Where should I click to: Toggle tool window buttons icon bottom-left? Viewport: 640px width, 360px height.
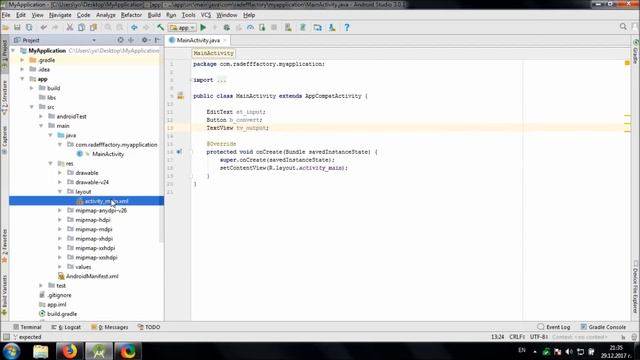(x=6, y=337)
